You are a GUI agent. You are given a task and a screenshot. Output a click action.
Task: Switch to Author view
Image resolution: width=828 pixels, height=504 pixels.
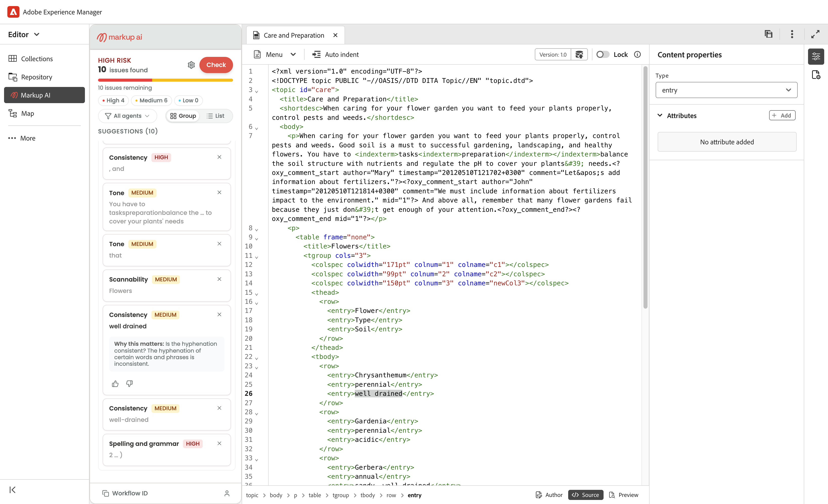point(549,495)
